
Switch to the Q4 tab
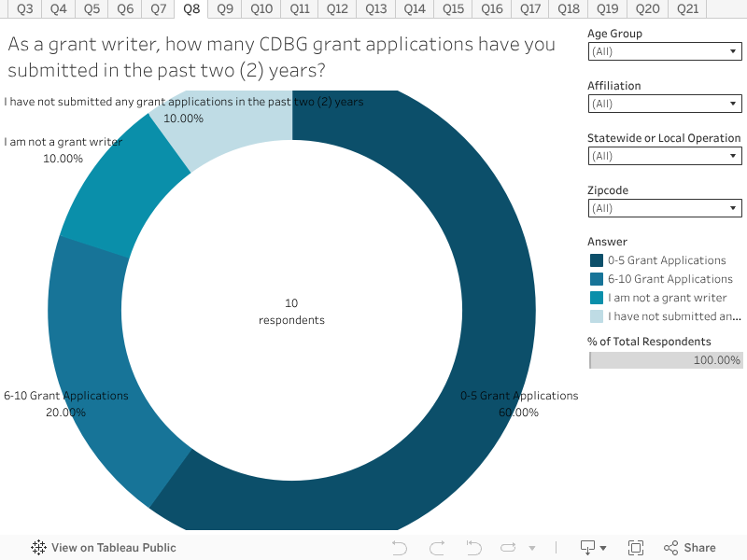coord(58,8)
